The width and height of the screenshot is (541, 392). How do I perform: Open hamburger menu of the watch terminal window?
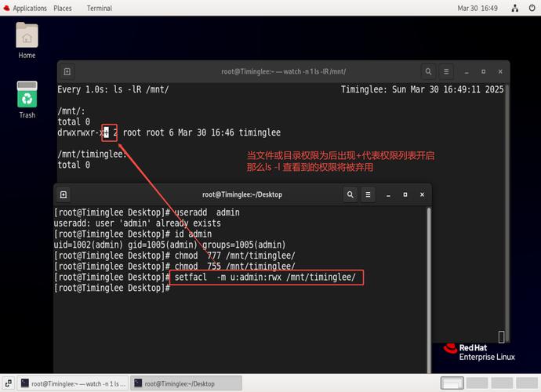446,71
